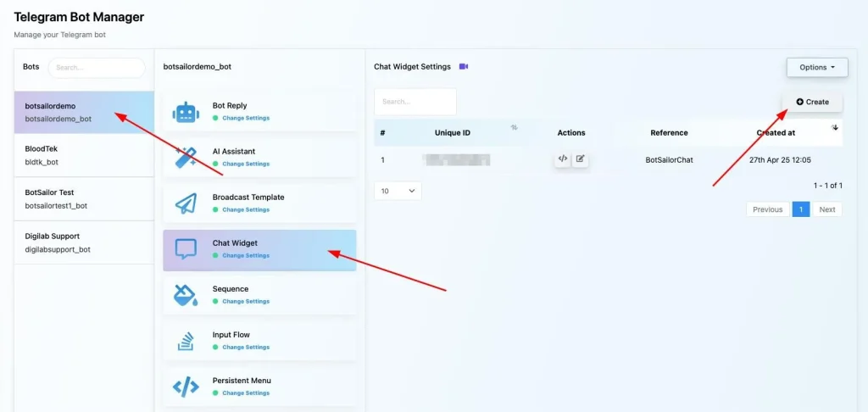Click Change Settings under Bot Reply
Image resolution: width=868 pixels, height=412 pixels.
246,118
